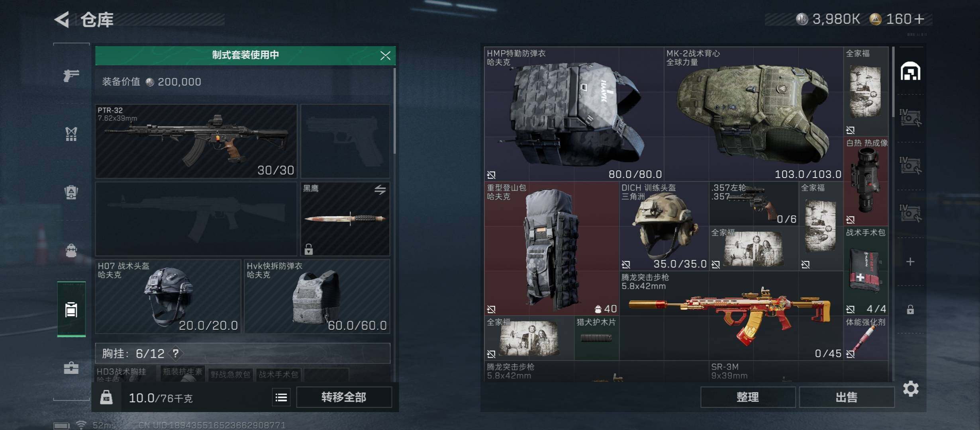
Task: Click the 转移全部 button
Action: (344, 397)
